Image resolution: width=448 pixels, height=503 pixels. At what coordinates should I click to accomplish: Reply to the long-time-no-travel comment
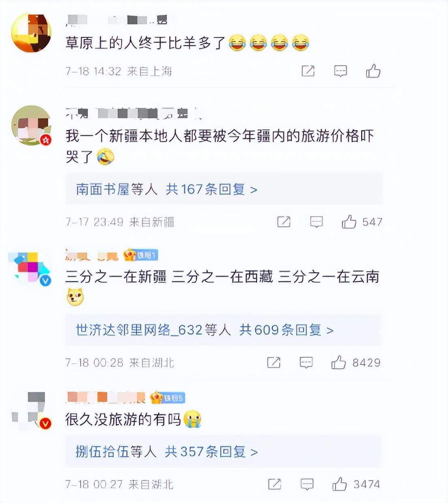pos(307,484)
